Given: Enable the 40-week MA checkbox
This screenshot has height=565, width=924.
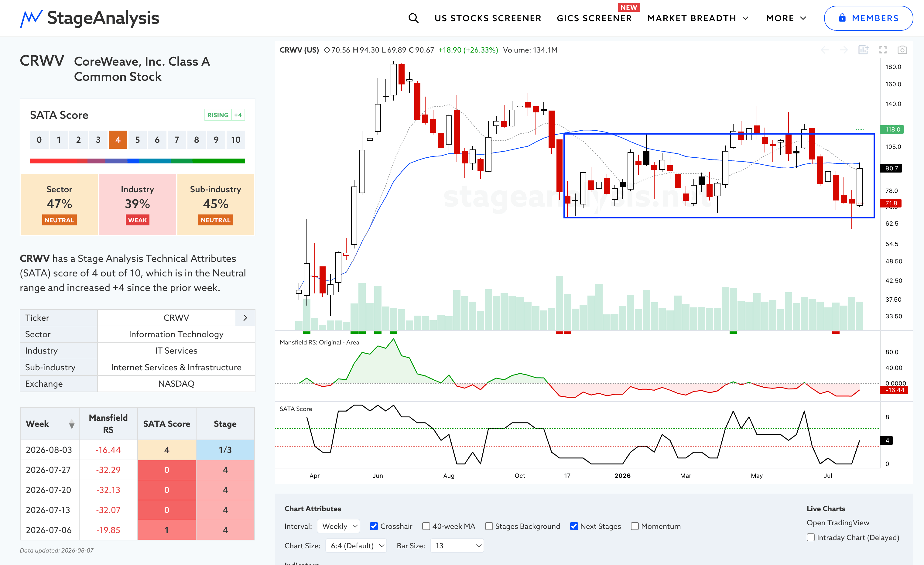Looking at the screenshot, I should click(x=426, y=526).
